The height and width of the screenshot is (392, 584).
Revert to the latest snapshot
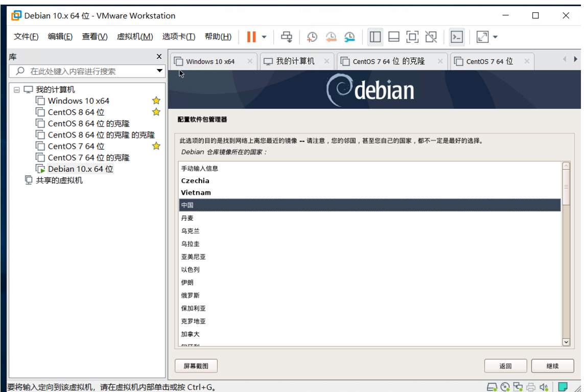(331, 37)
